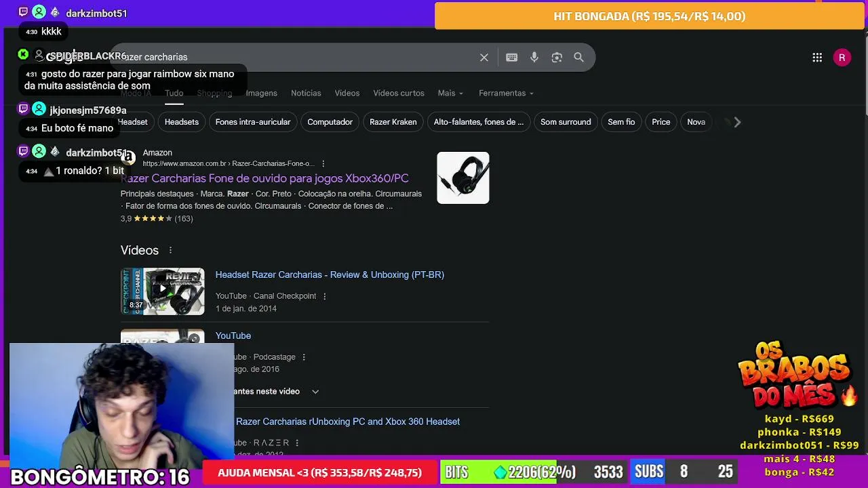Expand the Ferramentas dropdown
The width and height of the screenshot is (868, 488).
pyautogui.click(x=506, y=93)
